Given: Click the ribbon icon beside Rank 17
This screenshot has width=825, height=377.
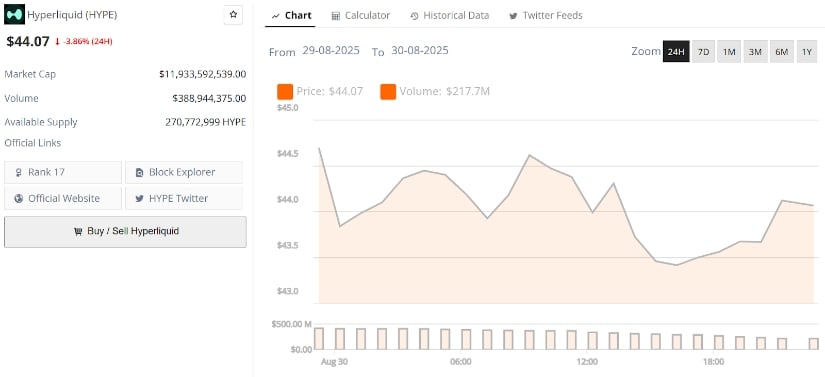Looking at the screenshot, I should pos(18,172).
